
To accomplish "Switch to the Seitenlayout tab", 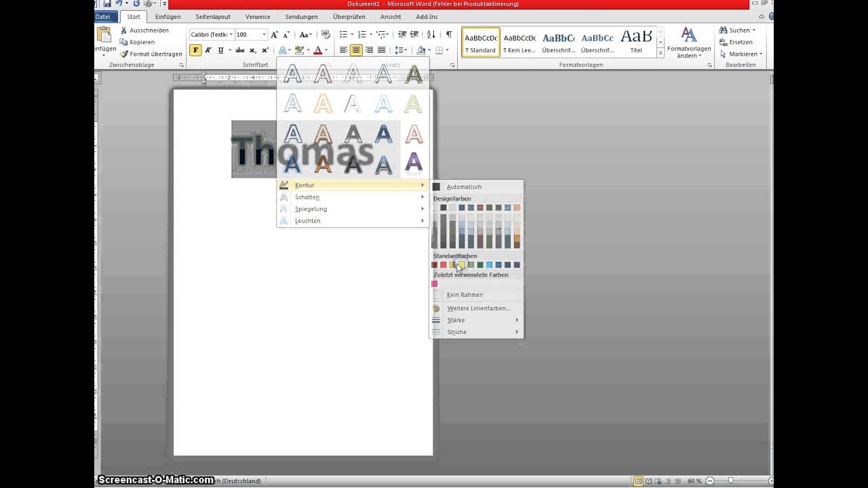I will (213, 16).
